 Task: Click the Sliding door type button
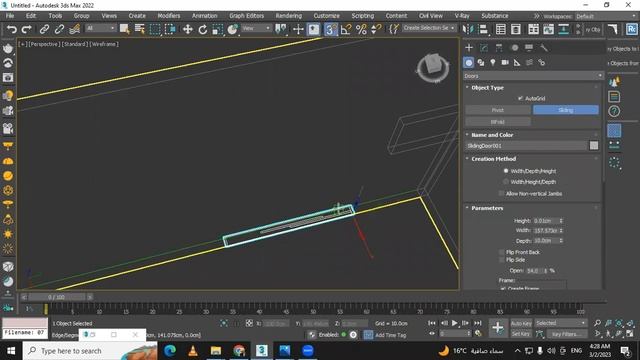tap(566, 110)
